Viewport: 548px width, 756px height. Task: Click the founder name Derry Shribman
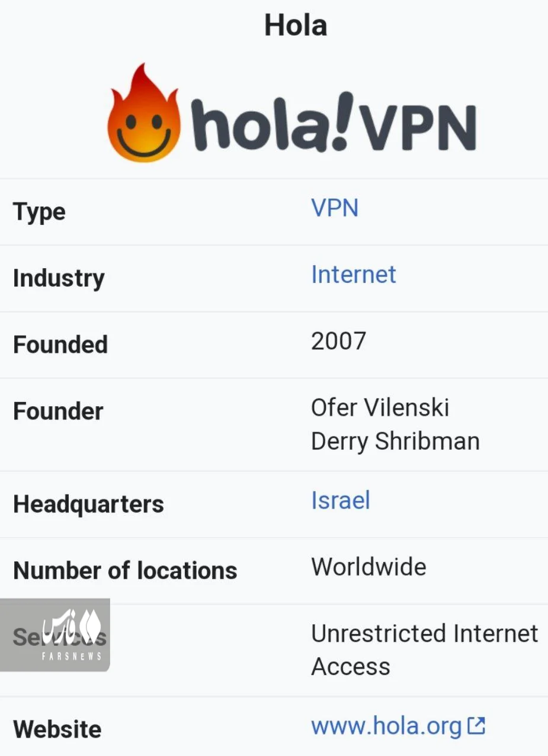(395, 442)
